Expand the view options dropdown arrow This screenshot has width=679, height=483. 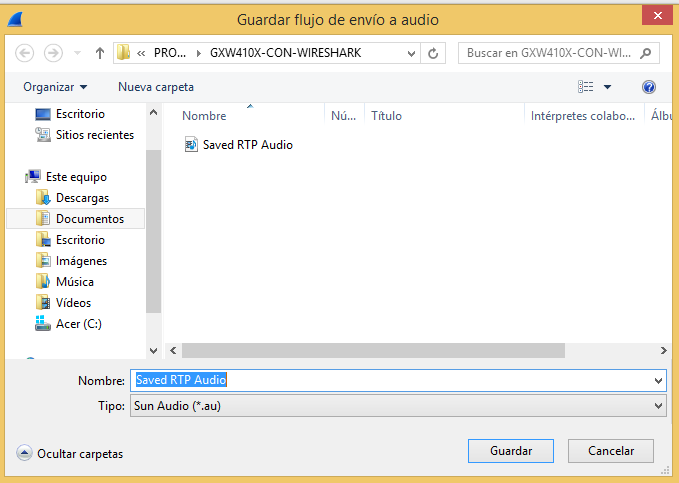click(608, 87)
